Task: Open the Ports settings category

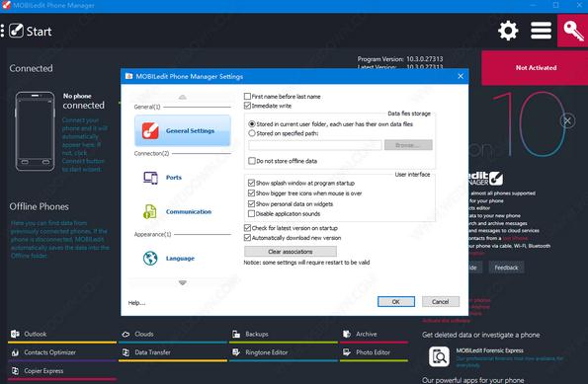Action: point(183,178)
